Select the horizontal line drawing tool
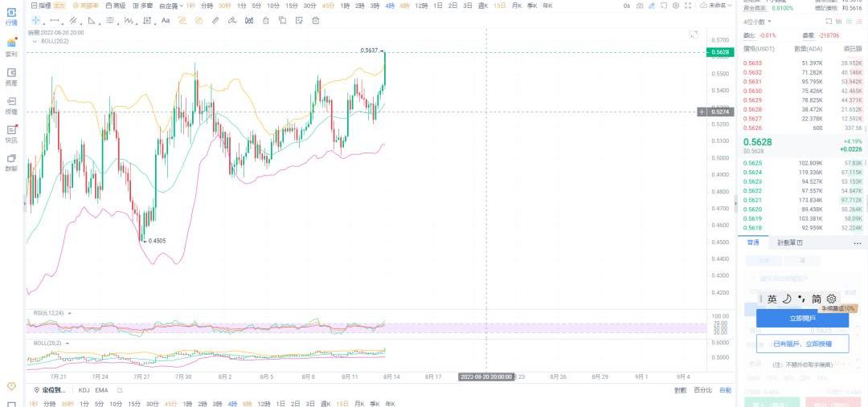Viewport: 868px width, 407px height. [x=55, y=20]
